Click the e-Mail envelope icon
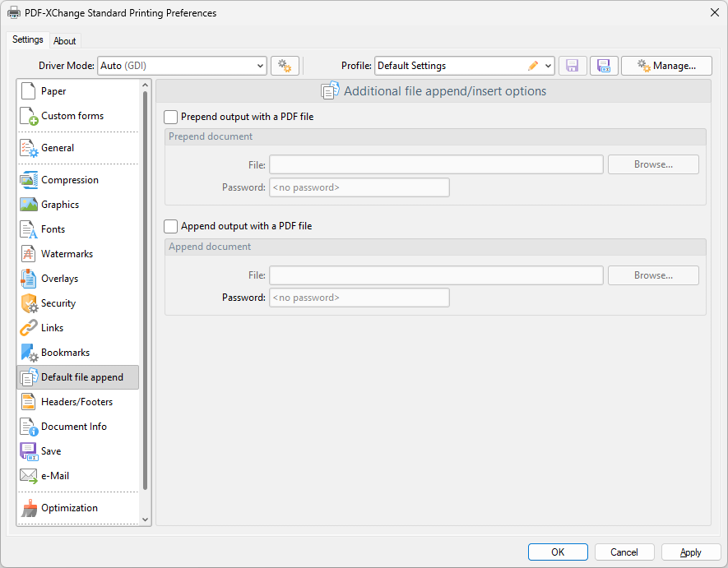This screenshot has height=568, width=728. [29, 476]
